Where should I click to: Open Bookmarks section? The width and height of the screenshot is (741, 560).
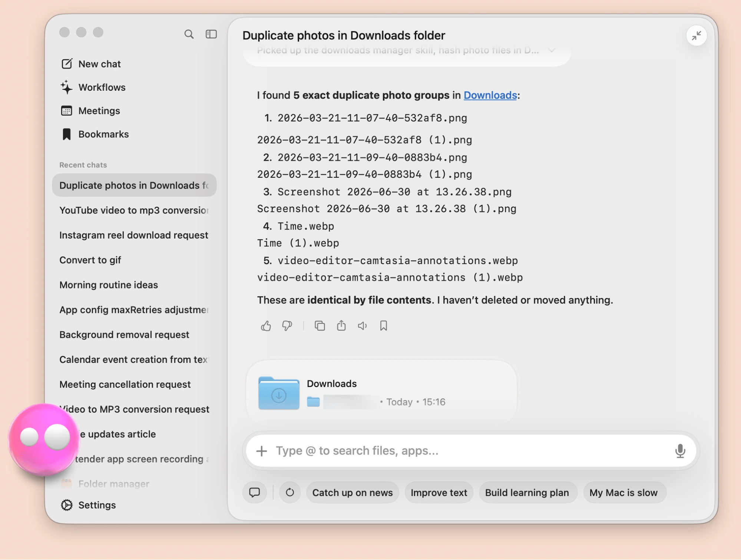click(x=95, y=134)
